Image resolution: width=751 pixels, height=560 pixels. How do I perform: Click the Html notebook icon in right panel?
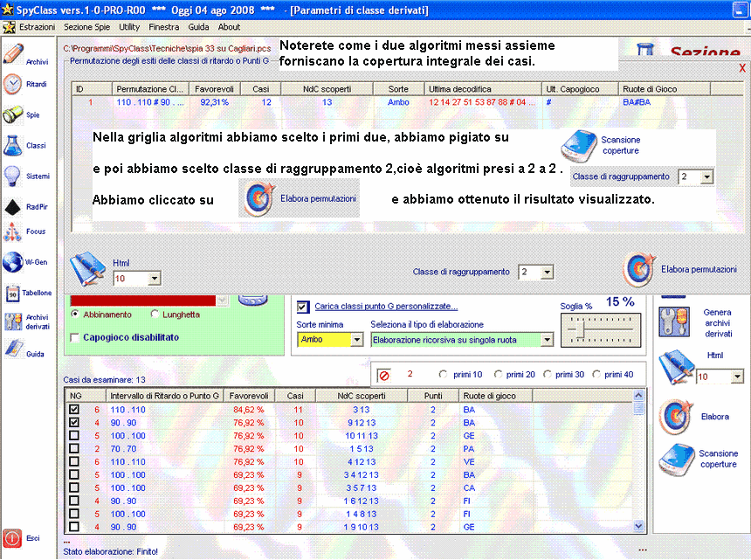coord(676,366)
